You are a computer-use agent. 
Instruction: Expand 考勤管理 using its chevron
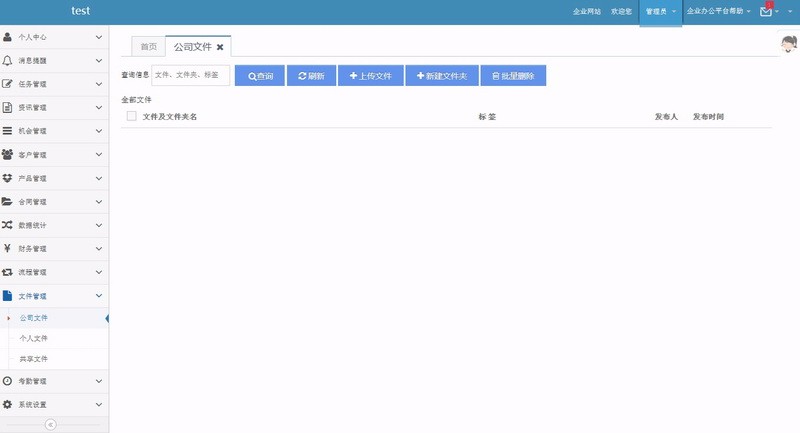[99, 381]
